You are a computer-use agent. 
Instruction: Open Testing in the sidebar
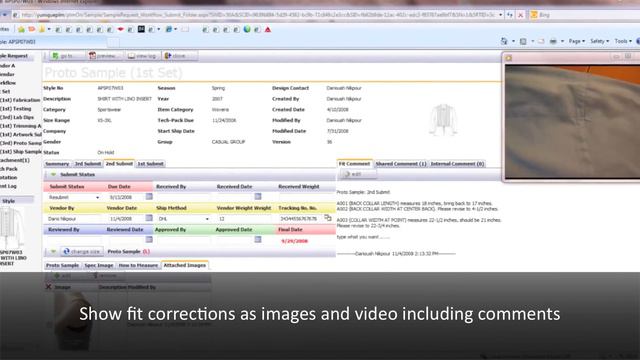[x=16, y=109]
